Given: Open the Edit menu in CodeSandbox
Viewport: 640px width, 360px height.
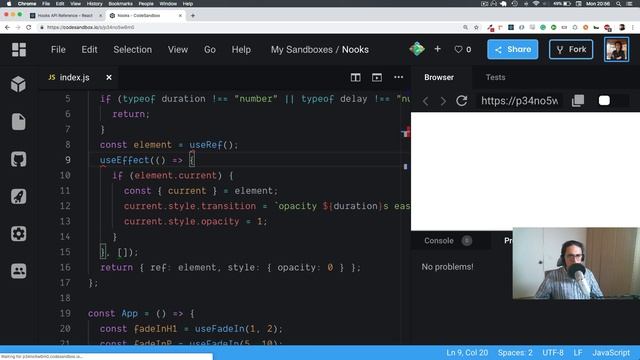Looking at the screenshot, I should coord(89,49).
